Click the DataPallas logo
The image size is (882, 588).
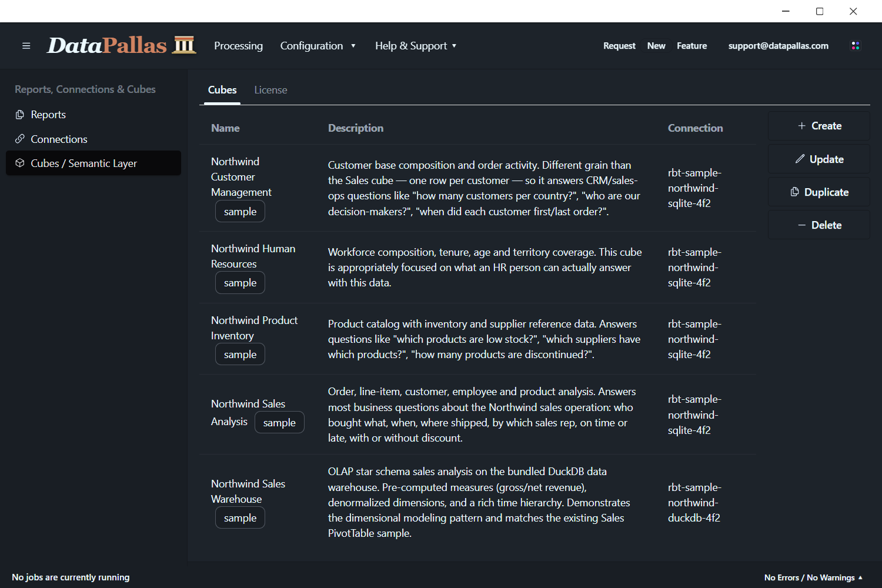point(121,45)
